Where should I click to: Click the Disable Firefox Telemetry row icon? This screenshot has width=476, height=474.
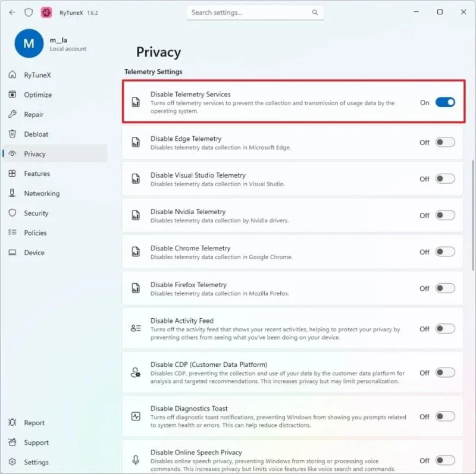136,288
